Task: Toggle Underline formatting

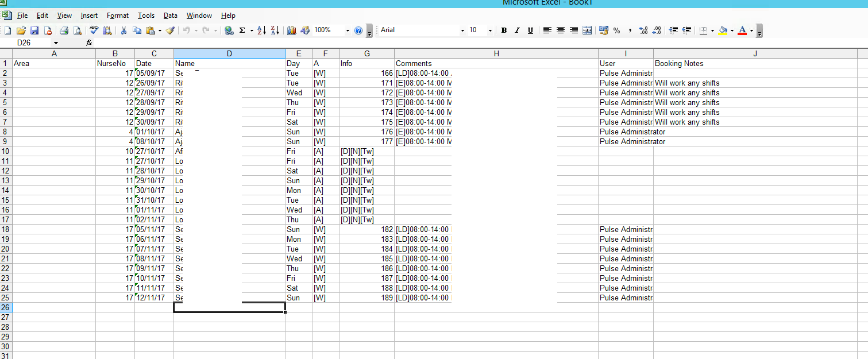Action: click(x=530, y=30)
